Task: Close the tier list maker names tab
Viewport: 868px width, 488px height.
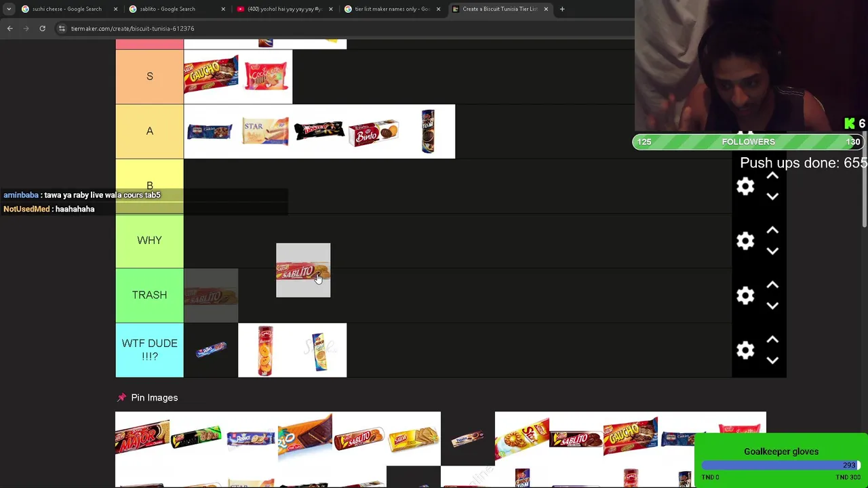Action: point(438,9)
